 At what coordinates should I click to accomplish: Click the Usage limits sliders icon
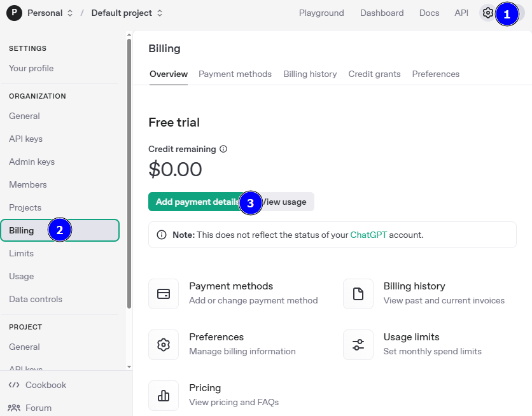pyautogui.click(x=358, y=345)
